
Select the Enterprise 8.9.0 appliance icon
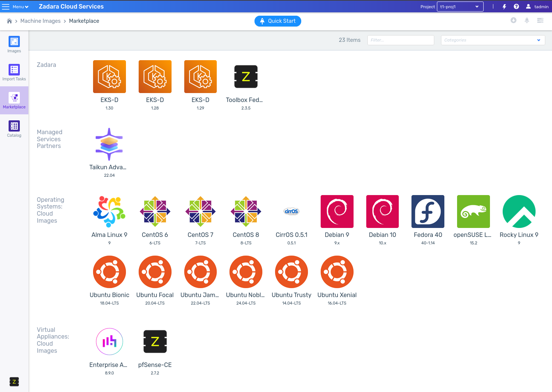[x=109, y=342]
